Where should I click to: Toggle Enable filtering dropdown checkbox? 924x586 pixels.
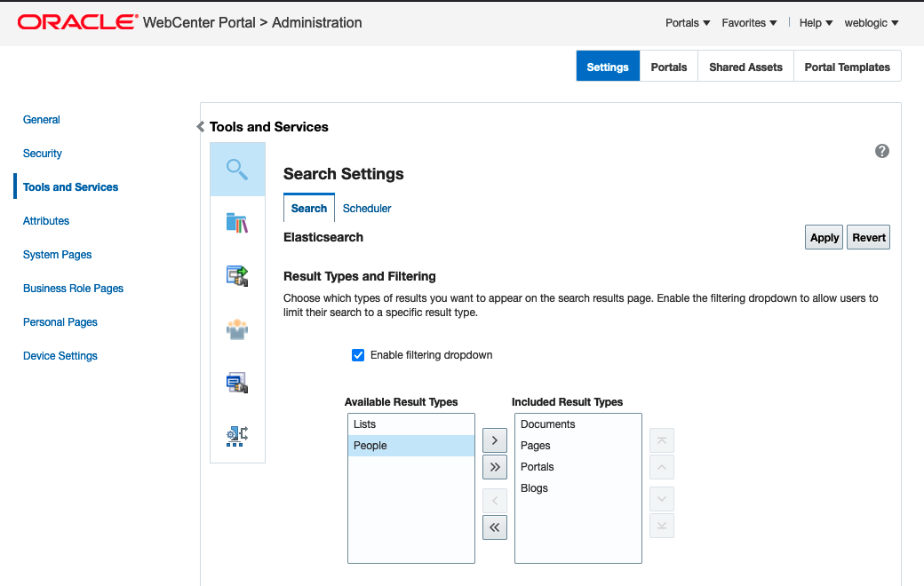click(358, 355)
